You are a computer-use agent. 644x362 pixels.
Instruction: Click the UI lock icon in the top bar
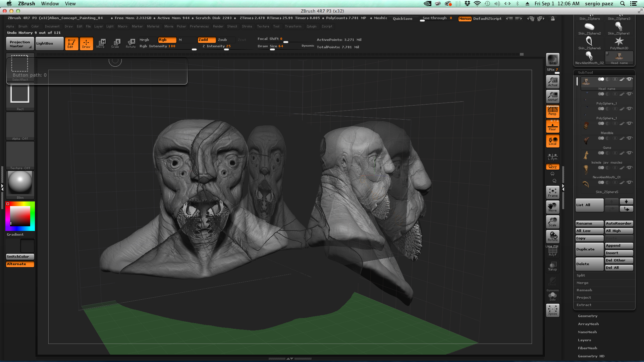coord(553,19)
